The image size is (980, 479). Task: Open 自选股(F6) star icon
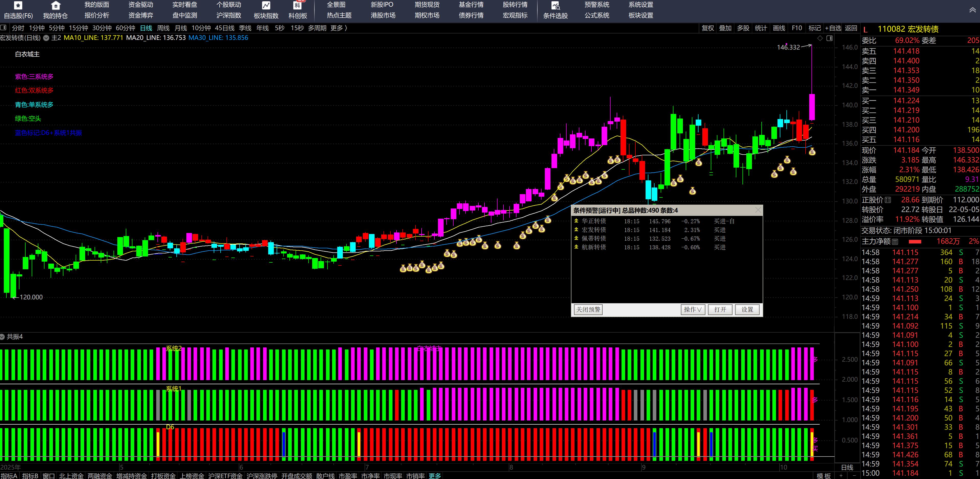coord(18,5)
